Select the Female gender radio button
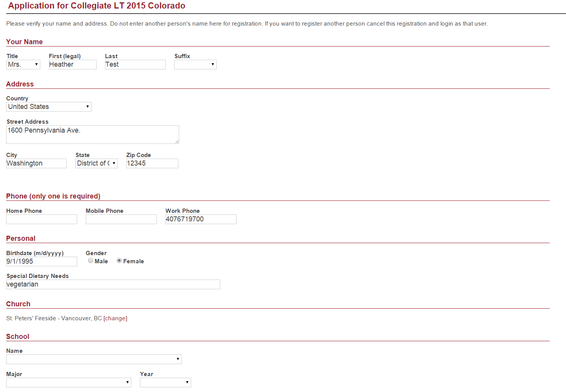The image size is (566, 392). click(119, 261)
